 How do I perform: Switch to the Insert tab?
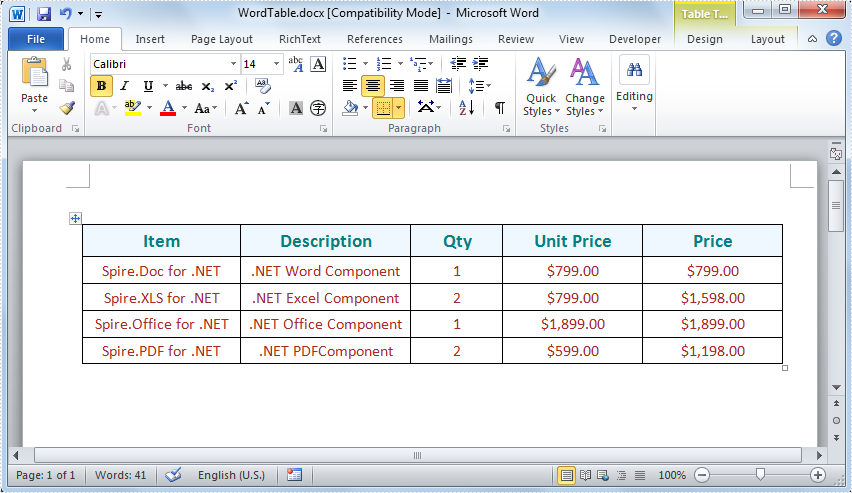point(150,39)
